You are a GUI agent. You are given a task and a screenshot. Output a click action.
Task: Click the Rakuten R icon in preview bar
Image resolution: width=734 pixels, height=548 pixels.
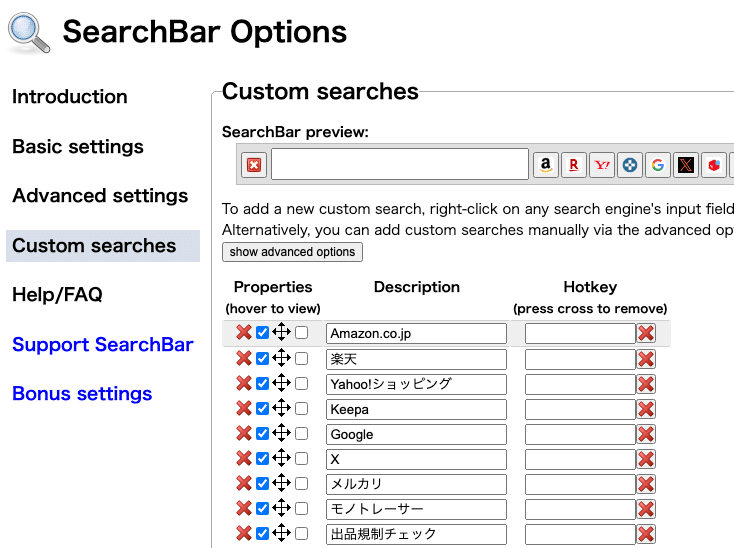pyautogui.click(x=573, y=165)
